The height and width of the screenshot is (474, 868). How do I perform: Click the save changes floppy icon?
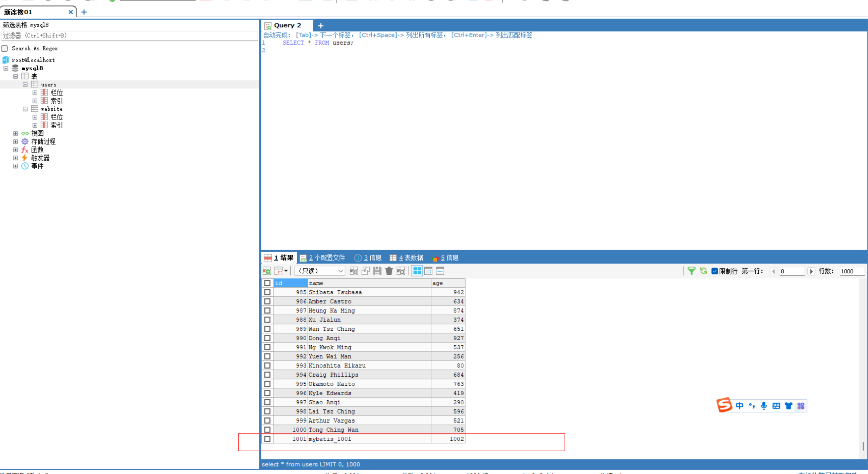(377, 271)
